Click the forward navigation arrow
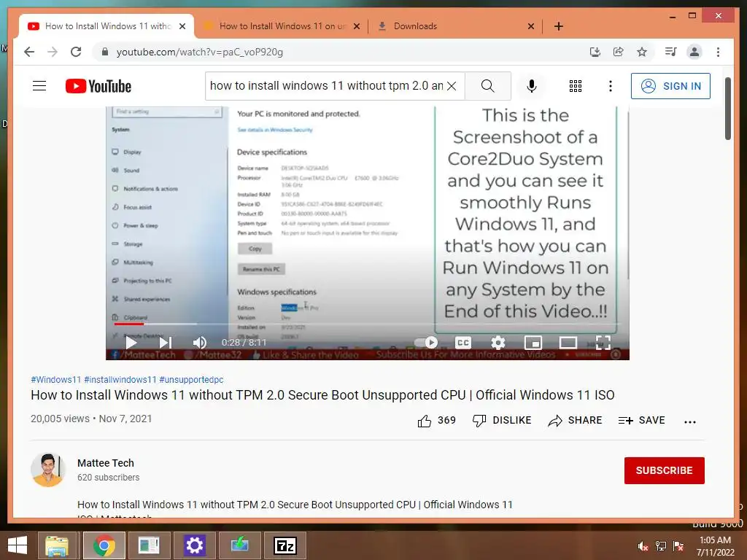The height and width of the screenshot is (560, 747). point(53,52)
